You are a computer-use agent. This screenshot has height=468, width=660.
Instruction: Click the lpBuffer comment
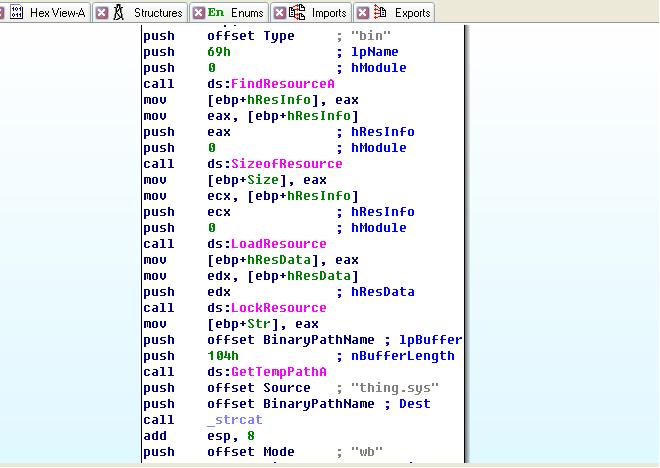(x=430, y=340)
